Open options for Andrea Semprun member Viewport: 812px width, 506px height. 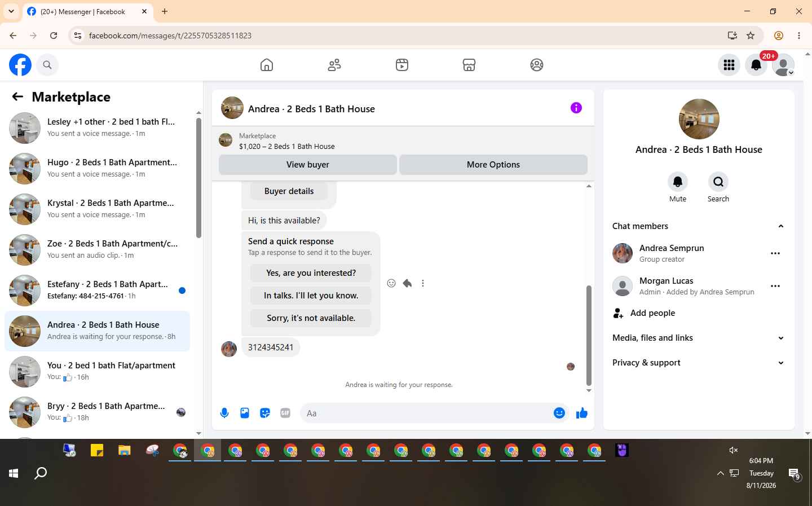775,253
